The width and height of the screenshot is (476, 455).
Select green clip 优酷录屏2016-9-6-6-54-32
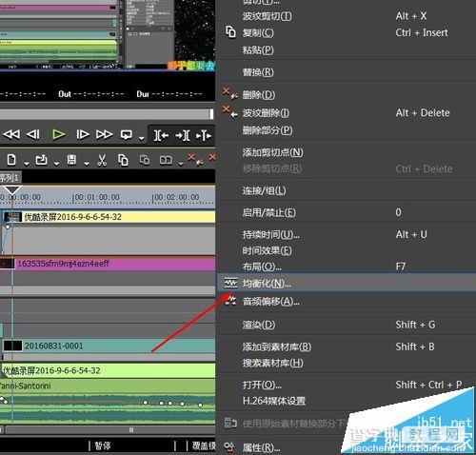click(x=108, y=370)
